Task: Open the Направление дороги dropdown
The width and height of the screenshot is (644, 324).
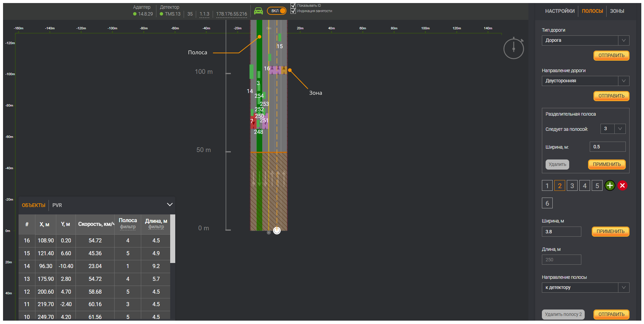Action: click(x=585, y=81)
